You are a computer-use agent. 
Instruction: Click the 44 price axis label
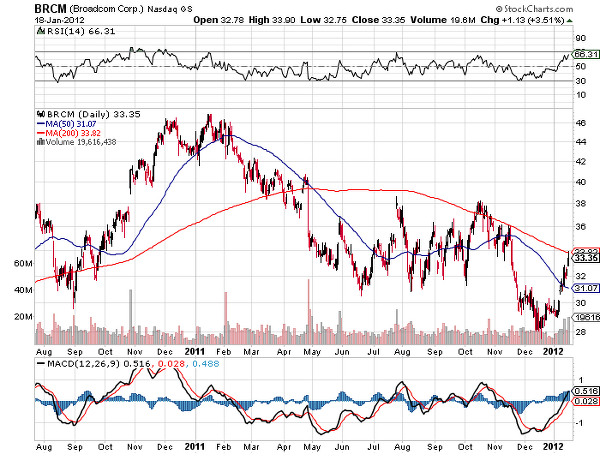coord(580,142)
